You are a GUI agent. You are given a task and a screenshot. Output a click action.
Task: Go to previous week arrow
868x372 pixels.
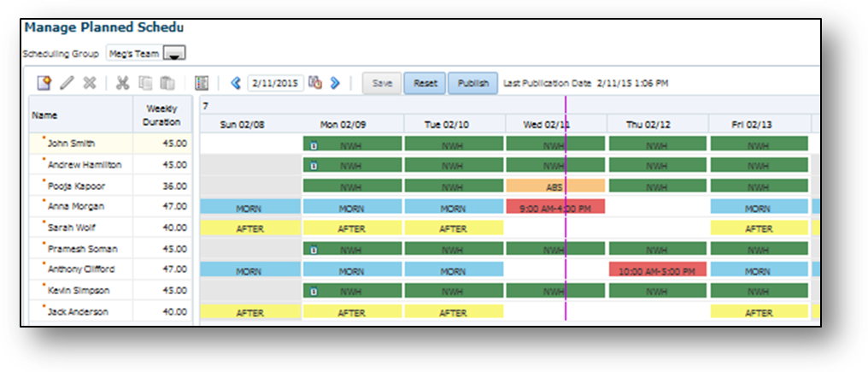pos(236,83)
